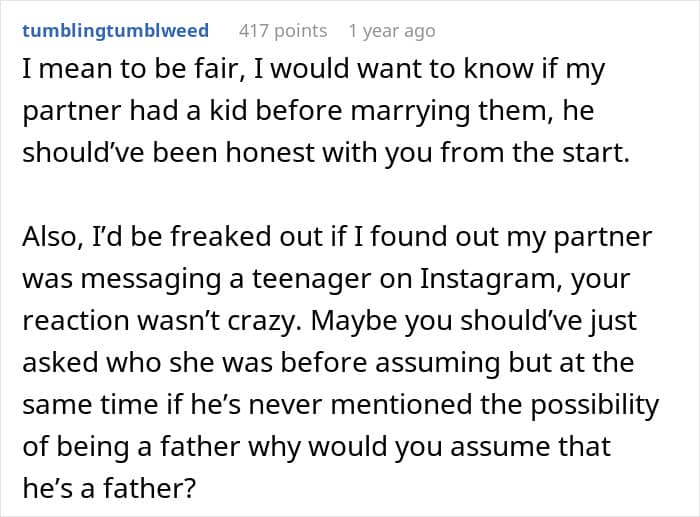Click the final words 'he's a father?'
The image size is (700, 517).
[x=109, y=488]
